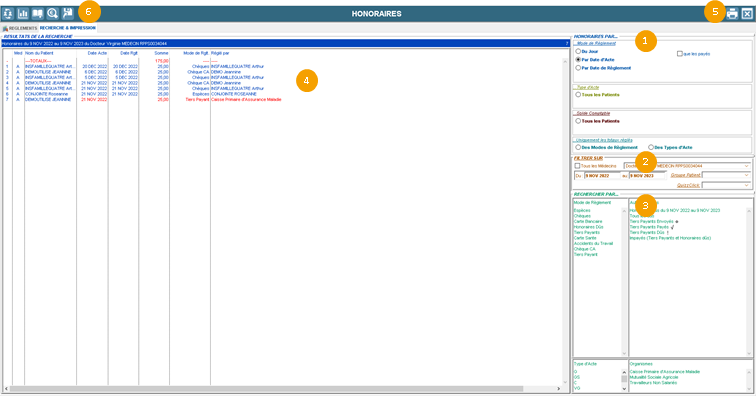Click up arrow of Type d'Acte scrollbar

[624, 372]
